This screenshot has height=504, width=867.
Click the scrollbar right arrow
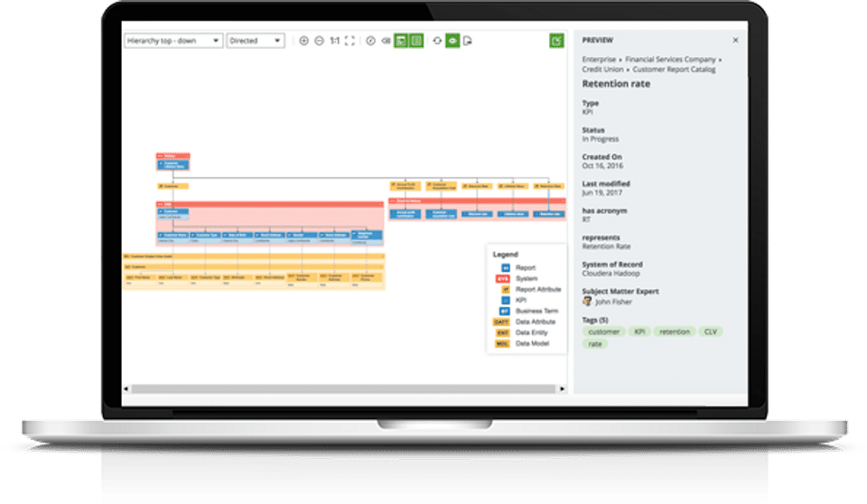point(563,389)
